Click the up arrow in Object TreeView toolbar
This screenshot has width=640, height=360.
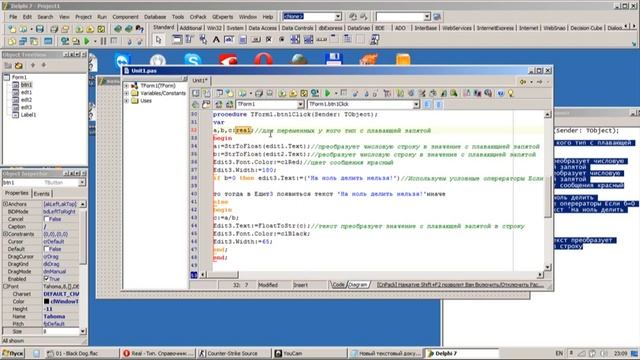(x=33, y=65)
